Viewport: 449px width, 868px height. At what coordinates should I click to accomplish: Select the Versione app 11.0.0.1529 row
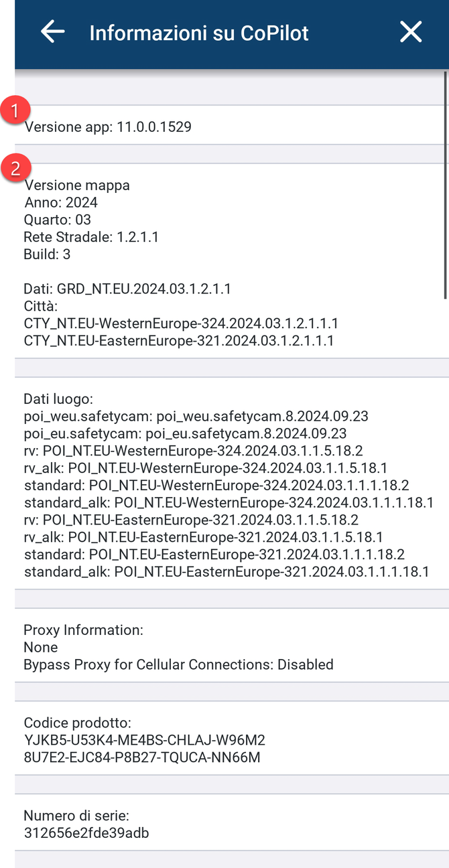(108, 127)
